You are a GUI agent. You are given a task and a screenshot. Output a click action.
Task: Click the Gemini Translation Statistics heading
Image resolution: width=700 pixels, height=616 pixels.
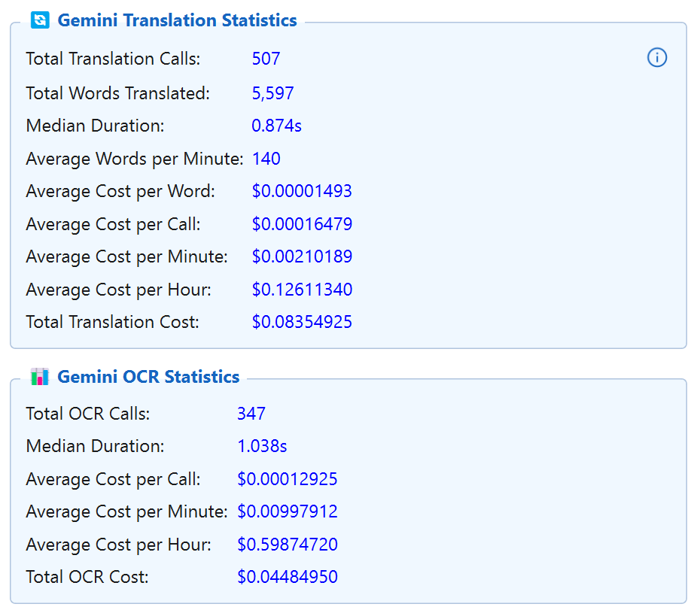pyautogui.click(x=177, y=20)
